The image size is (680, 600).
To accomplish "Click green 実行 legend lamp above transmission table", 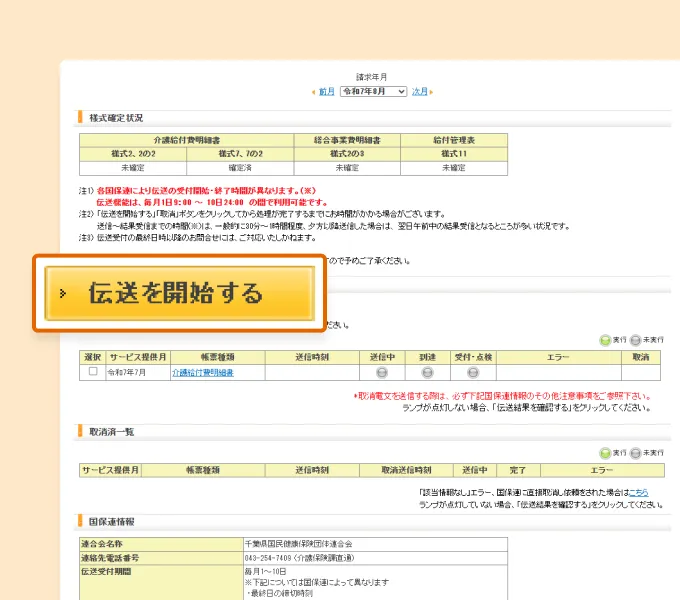I will [x=605, y=340].
